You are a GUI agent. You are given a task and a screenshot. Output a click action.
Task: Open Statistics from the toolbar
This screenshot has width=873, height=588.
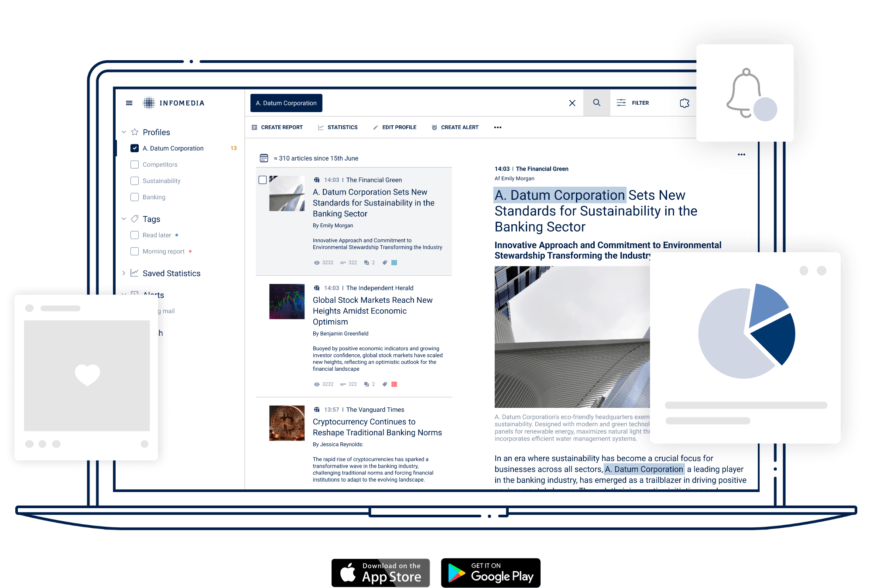pyautogui.click(x=338, y=127)
